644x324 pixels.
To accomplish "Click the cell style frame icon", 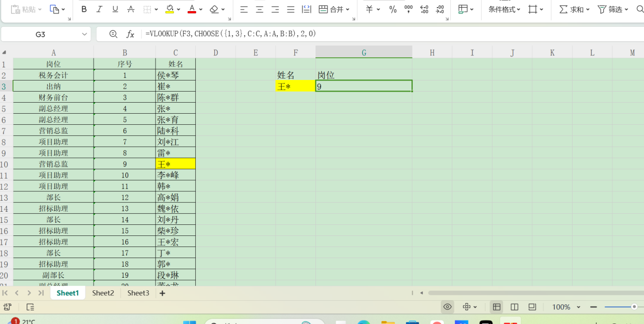I will [533, 9].
